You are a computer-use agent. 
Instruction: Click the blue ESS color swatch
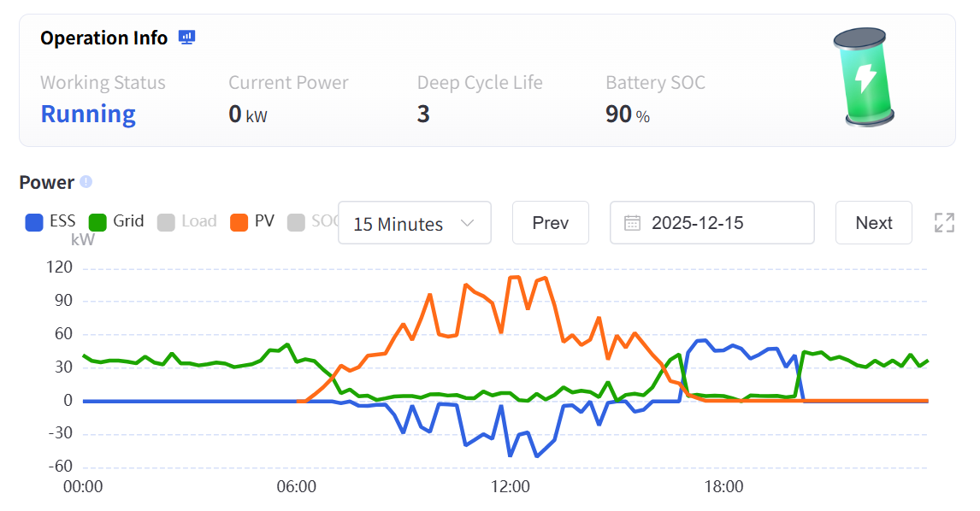pyautogui.click(x=34, y=222)
